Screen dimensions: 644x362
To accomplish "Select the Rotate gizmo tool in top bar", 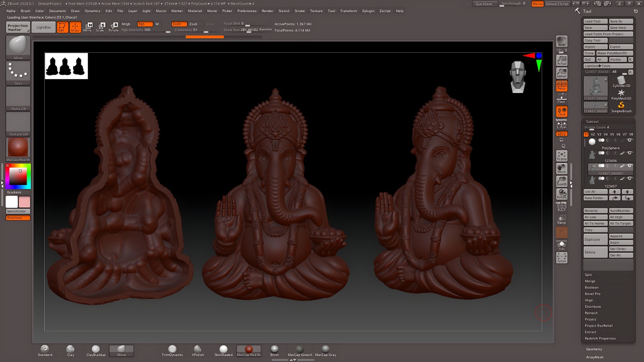I will pos(114,27).
